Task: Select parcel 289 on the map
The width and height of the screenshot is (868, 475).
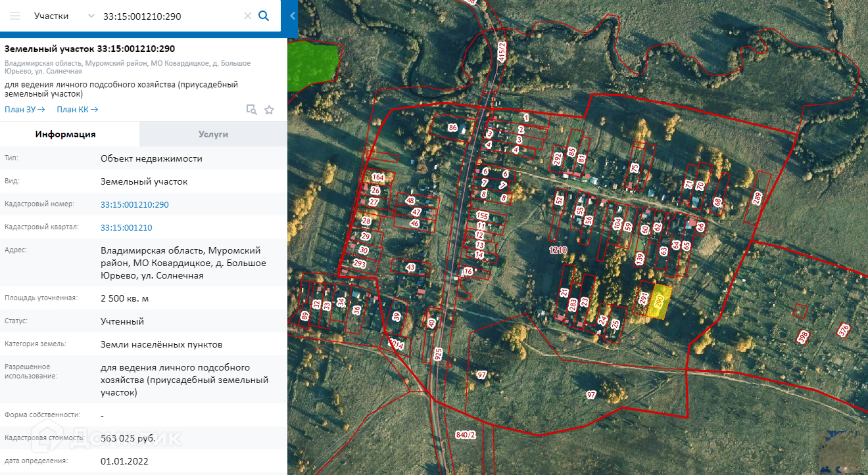Action: pos(757,196)
